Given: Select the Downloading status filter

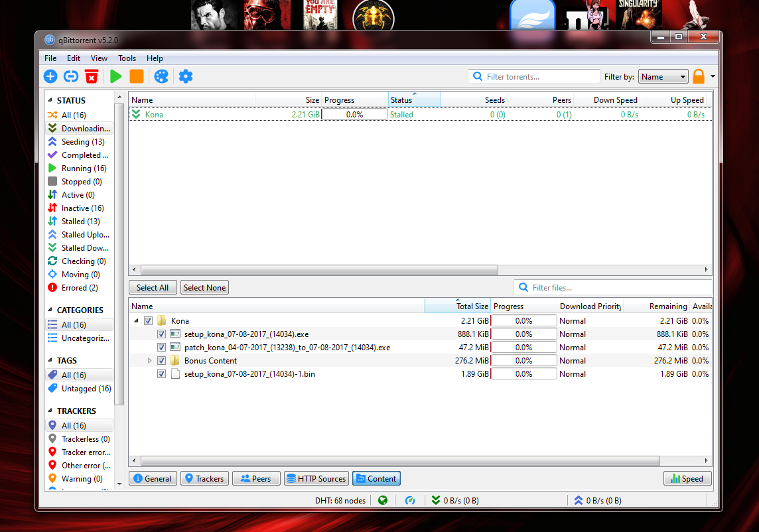Looking at the screenshot, I should point(80,128).
